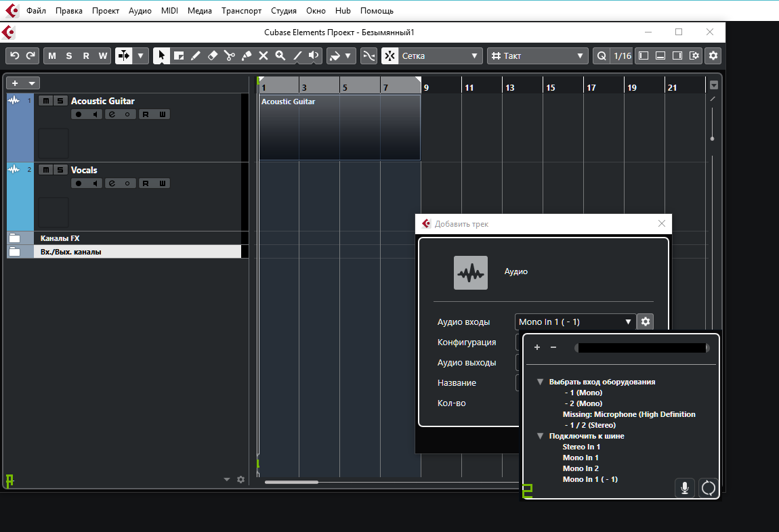Solo the Vocals track
This screenshot has width=779, height=532.
[x=61, y=170]
